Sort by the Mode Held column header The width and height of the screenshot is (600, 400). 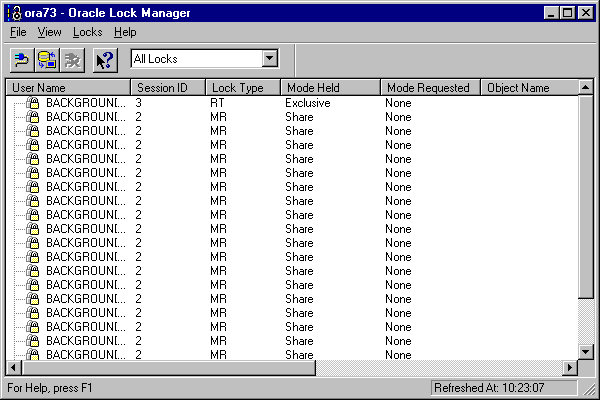[x=331, y=88]
